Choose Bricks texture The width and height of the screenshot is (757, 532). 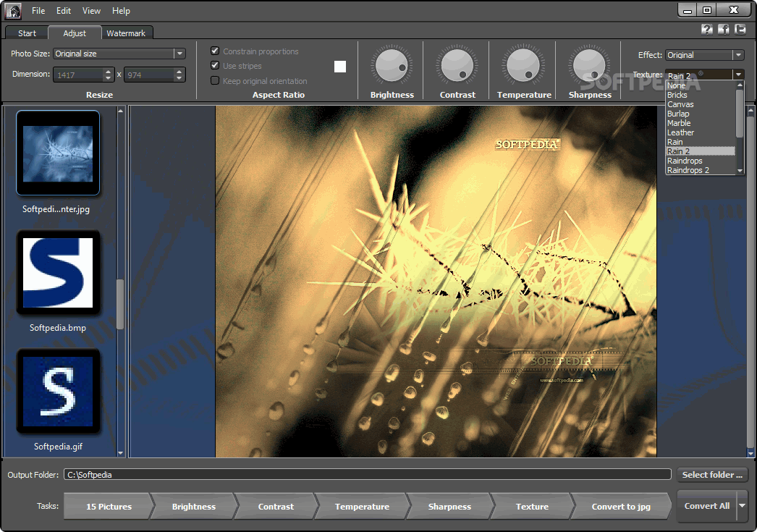pyautogui.click(x=701, y=95)
